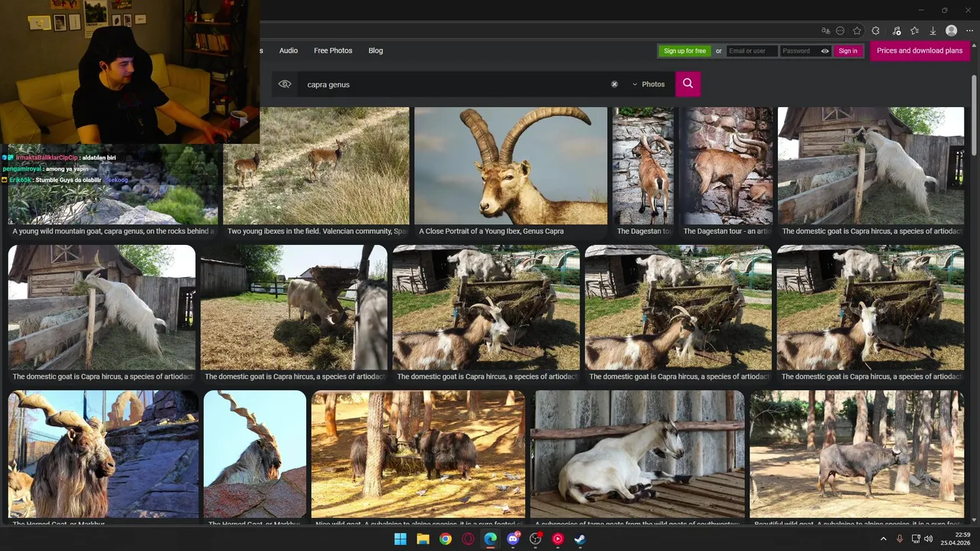This screenshot has height=551, width=980.
Task: Switch to Microsoft Edge in the taskbar
Action: (x=491, y=539)
